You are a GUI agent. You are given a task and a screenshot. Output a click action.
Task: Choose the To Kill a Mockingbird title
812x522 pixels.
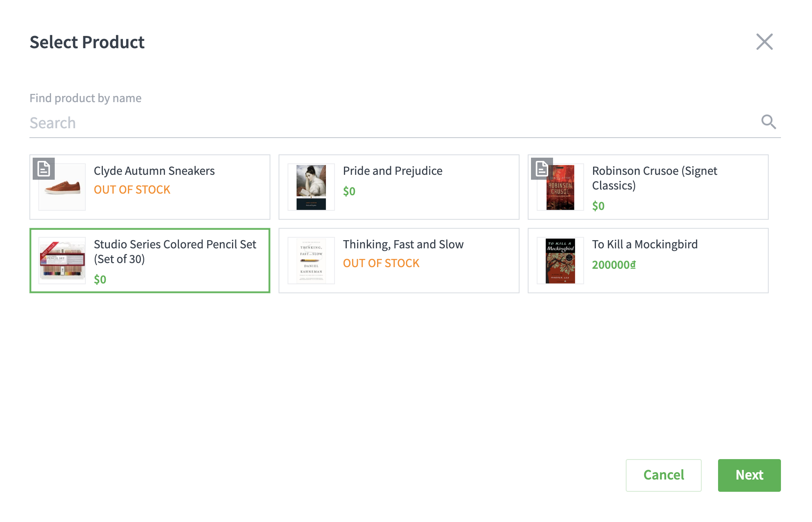pos(645,244)
